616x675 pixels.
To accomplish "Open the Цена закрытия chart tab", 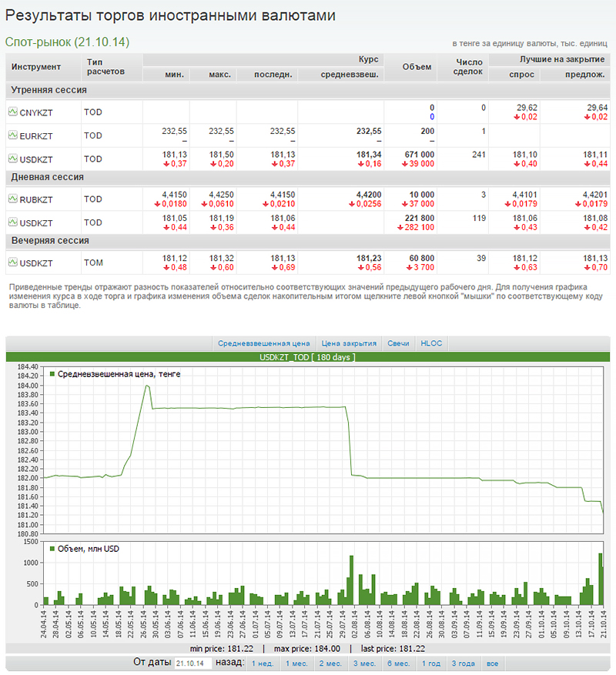I will coord(349,343).
